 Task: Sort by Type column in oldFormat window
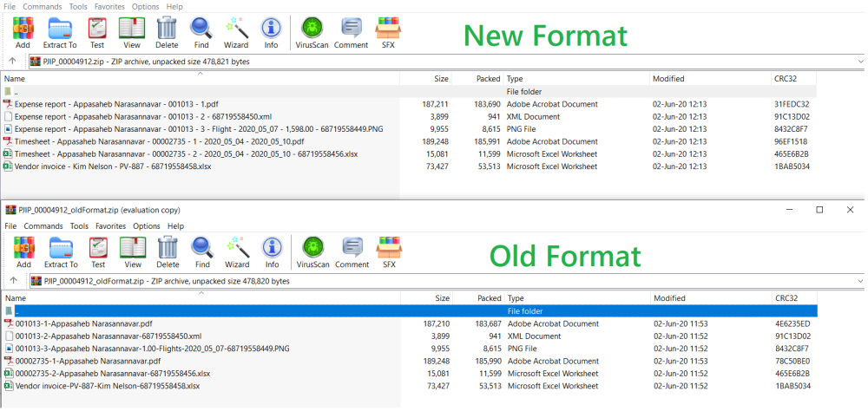[x=577, y=298]
